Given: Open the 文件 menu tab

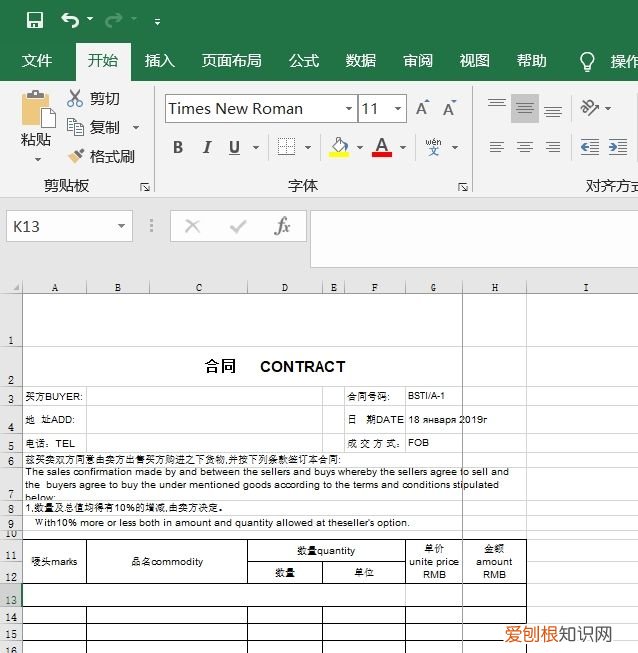Looking at the screenshot, I should [37, 61].
